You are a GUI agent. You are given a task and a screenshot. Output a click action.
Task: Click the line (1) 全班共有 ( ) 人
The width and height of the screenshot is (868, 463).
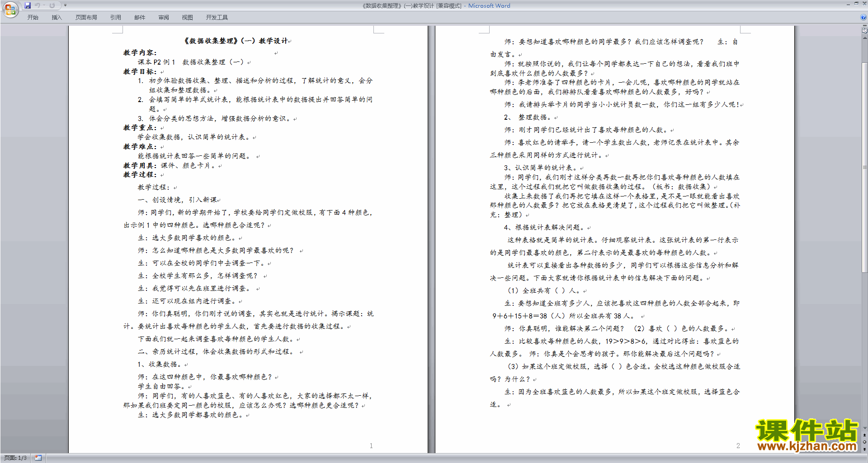tap(545, 290)
